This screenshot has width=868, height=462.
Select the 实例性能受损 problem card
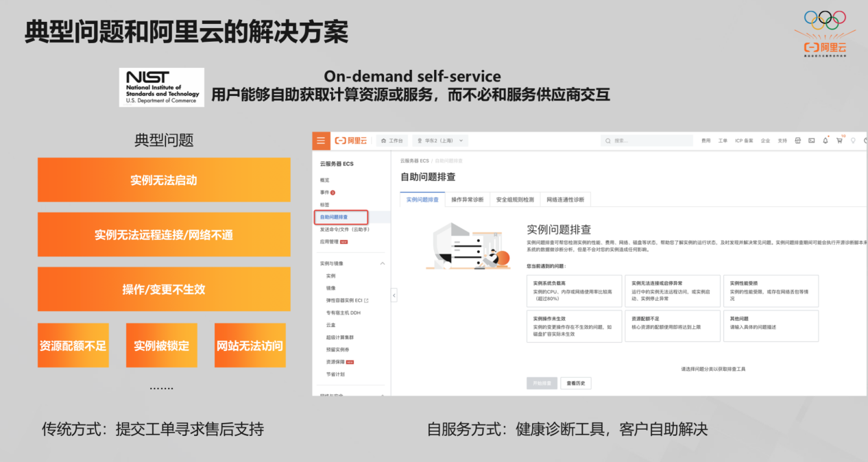[771, 291]
